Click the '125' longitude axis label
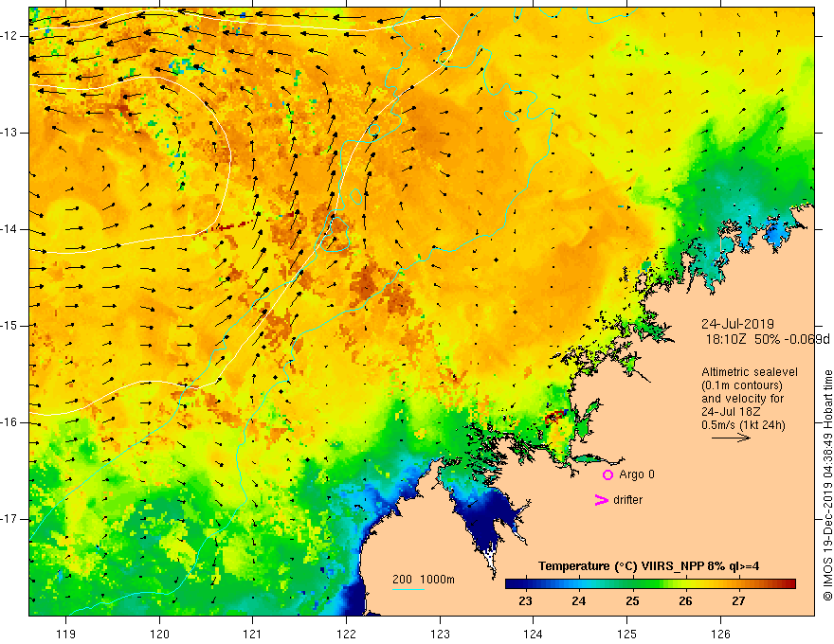 (x=627, y=634)
